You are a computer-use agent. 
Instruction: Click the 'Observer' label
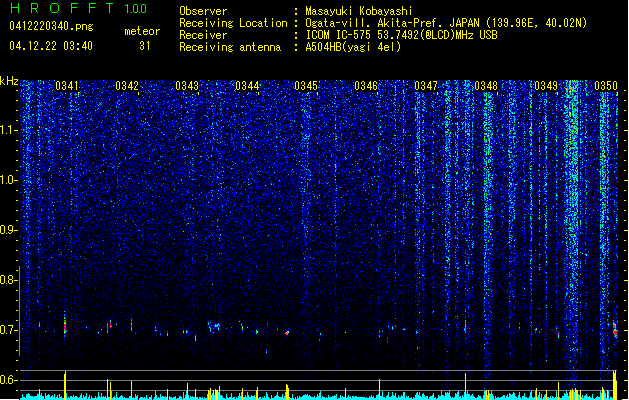pyautogui.click(x=203, y=11)
